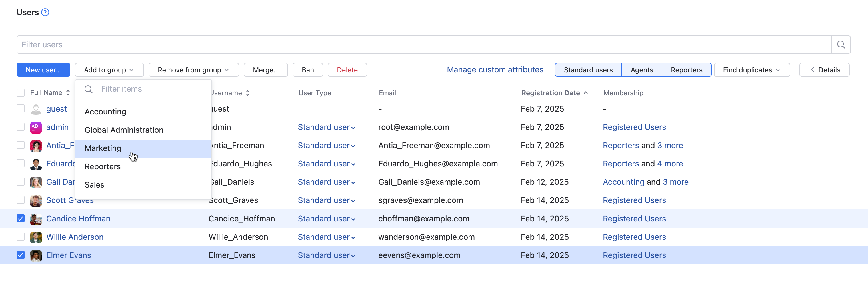Toggle the select-all header checkbox
The width and height of the screenshot is (868, 282).
[x=21, y=93]
